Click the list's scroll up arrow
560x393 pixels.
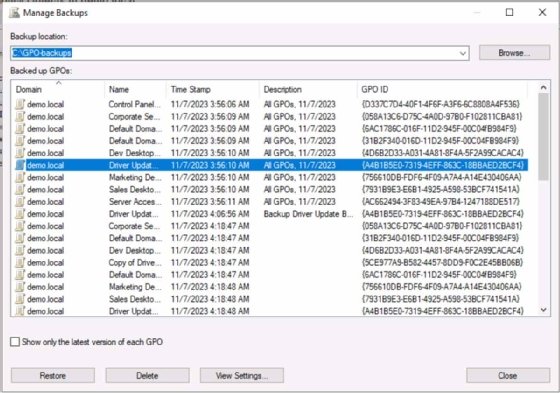point(544,88)
